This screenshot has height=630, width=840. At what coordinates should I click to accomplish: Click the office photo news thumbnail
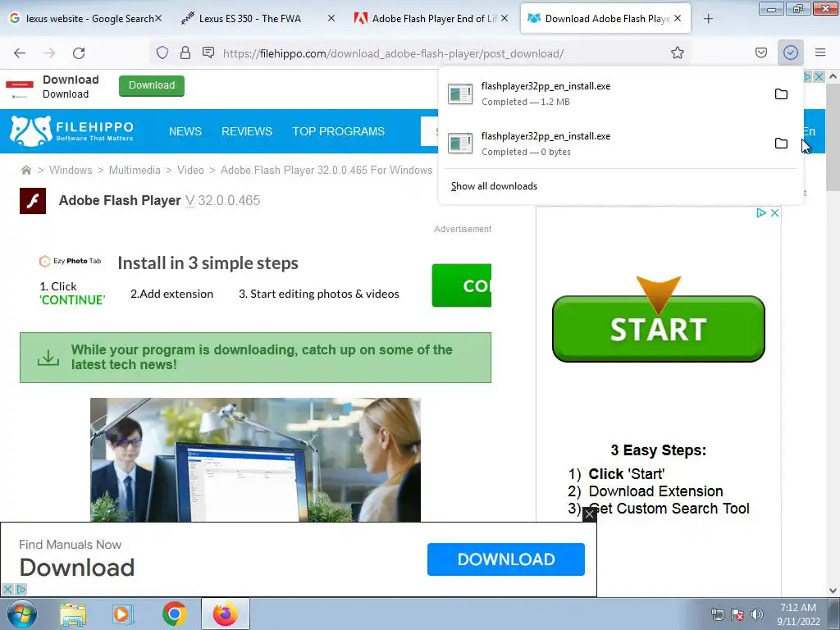pos(256,459)
